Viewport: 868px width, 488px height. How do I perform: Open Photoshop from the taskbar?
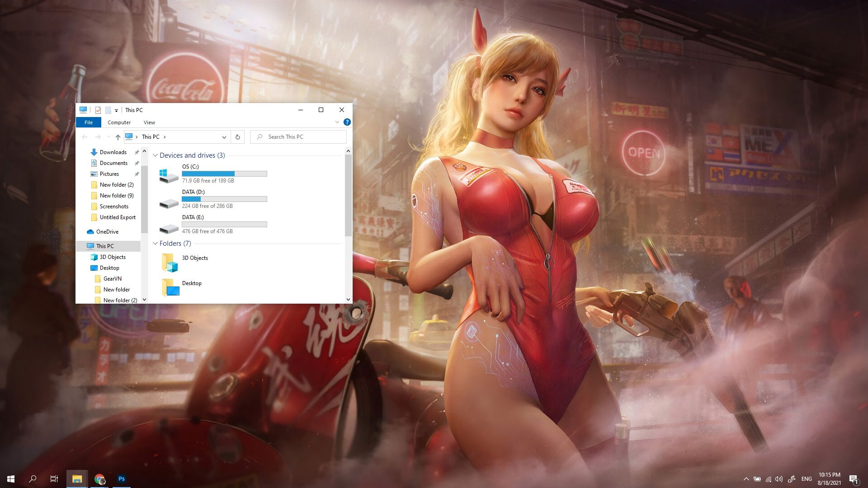click(x=121, y=479)
